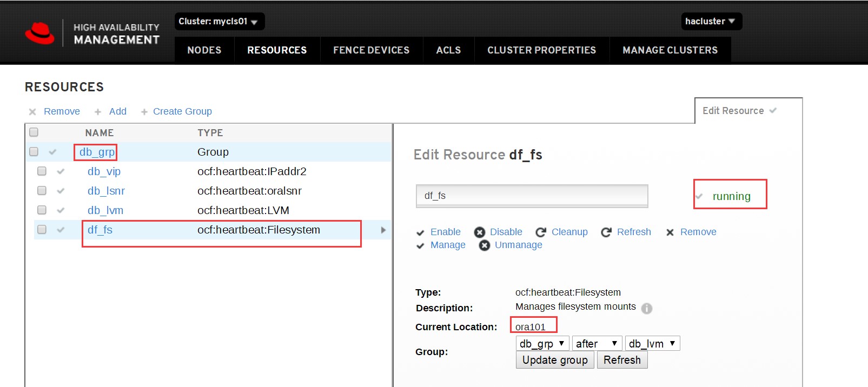Click the status checkmark in the db_lvm row
The image size is (868, 387).
tap(61, 210)
